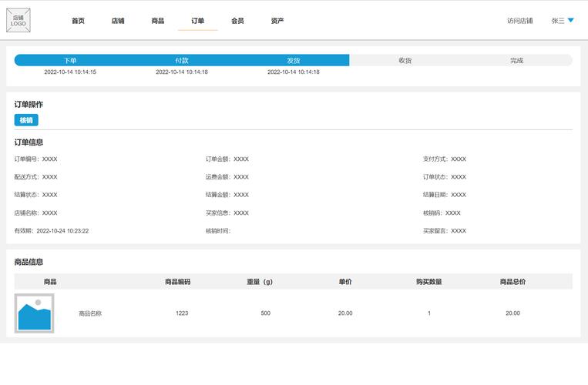Click the 订单操作 section heading
The width and height of the screenshot is (588, 385).
coord(29,105)
